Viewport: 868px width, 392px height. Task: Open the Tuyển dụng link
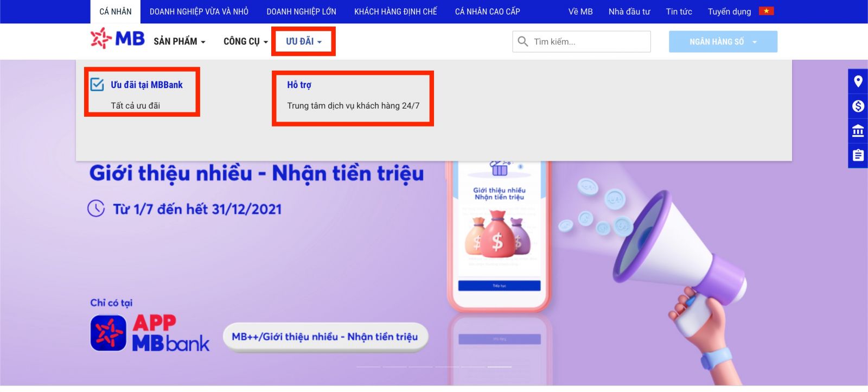(729, 11)
